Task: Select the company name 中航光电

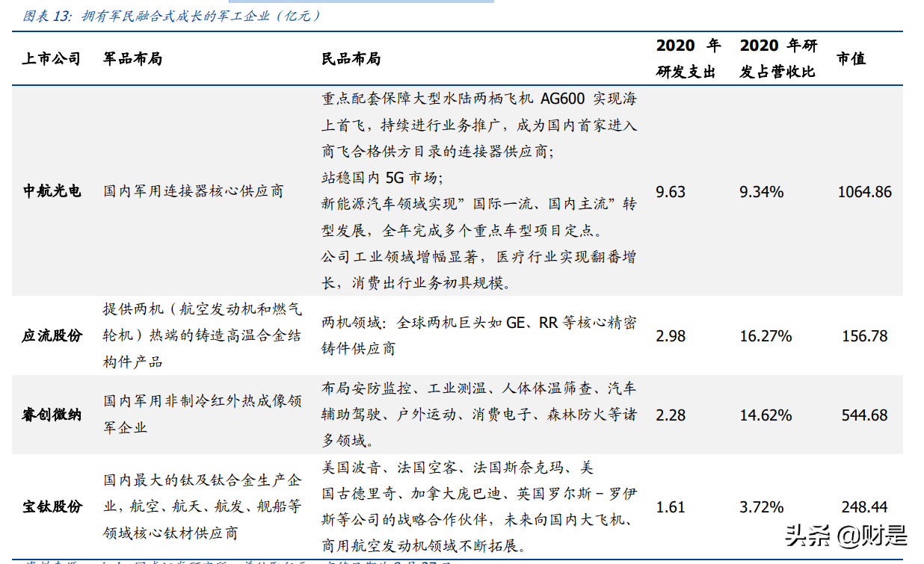Action: (x=52, y=191)
